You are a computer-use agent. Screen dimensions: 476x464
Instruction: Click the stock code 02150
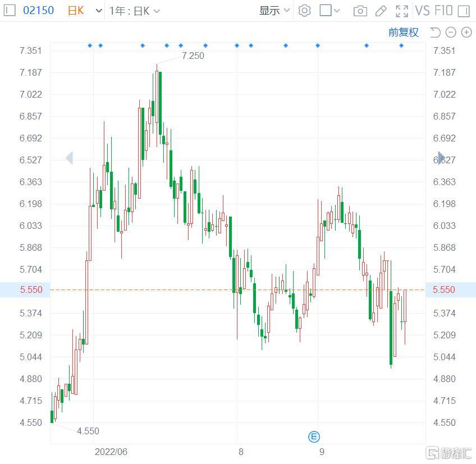(x=38, y=11)
